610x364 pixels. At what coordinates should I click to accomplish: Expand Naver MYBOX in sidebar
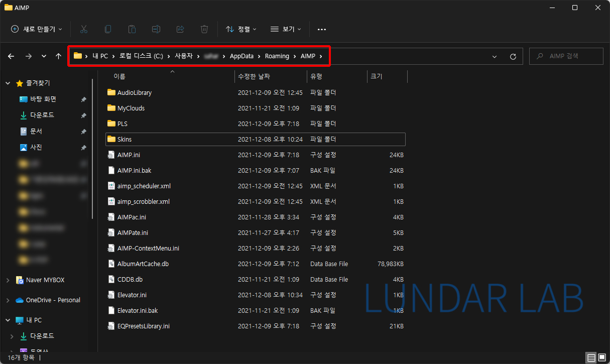(x=8, y=280)
